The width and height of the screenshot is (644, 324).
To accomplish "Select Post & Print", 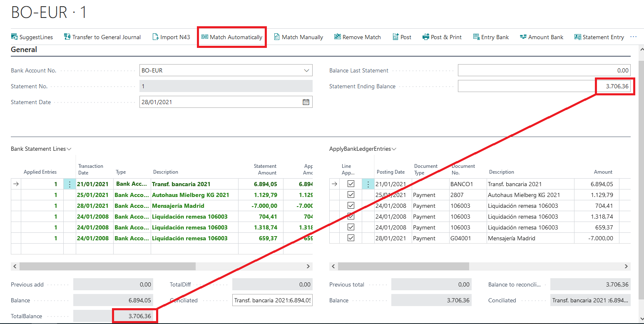I will click(442, 37).
